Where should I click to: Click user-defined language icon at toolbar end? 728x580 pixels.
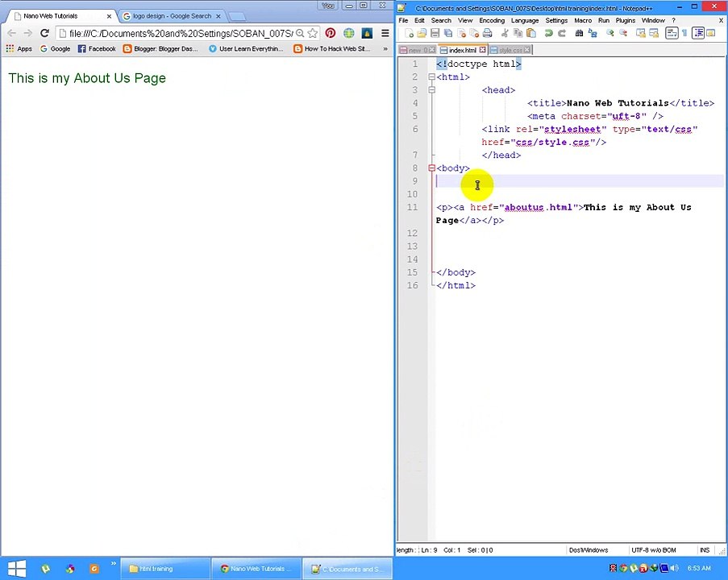click(711, 33)
